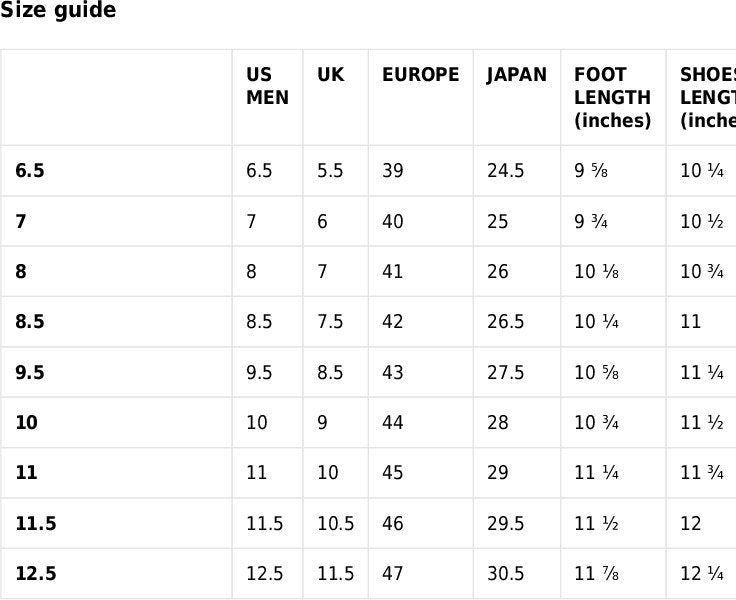Select the 6.5 size row label
The image size is (736, 600).
point(30,171)
